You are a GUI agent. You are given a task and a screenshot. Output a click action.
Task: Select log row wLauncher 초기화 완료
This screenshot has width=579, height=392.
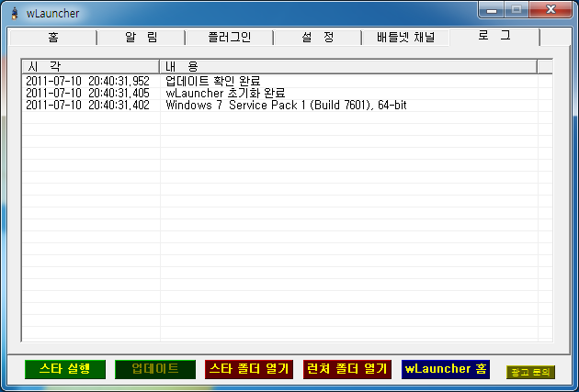click(288, 93)
